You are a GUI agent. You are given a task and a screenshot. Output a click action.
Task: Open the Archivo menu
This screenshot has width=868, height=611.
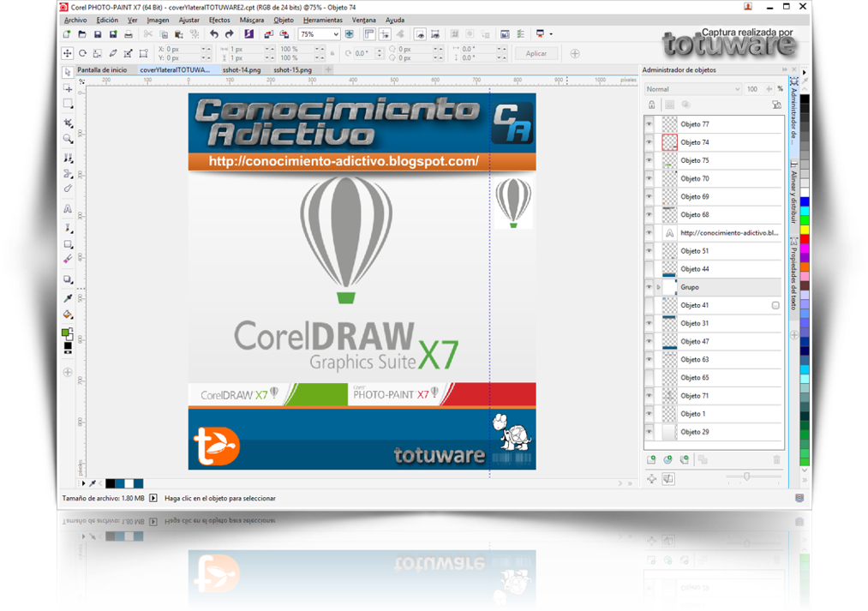pyautogui.click(x=75, y=20)
